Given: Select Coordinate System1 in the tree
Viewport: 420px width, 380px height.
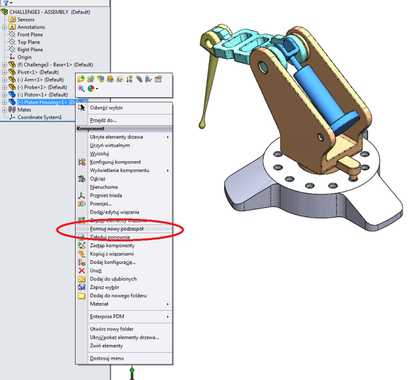Looking at the screenshot, I should [39, 117].
